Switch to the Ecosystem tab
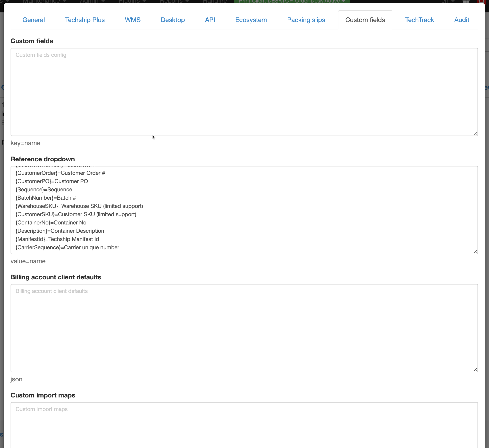The image size is (489, 448). pos(251,20)
